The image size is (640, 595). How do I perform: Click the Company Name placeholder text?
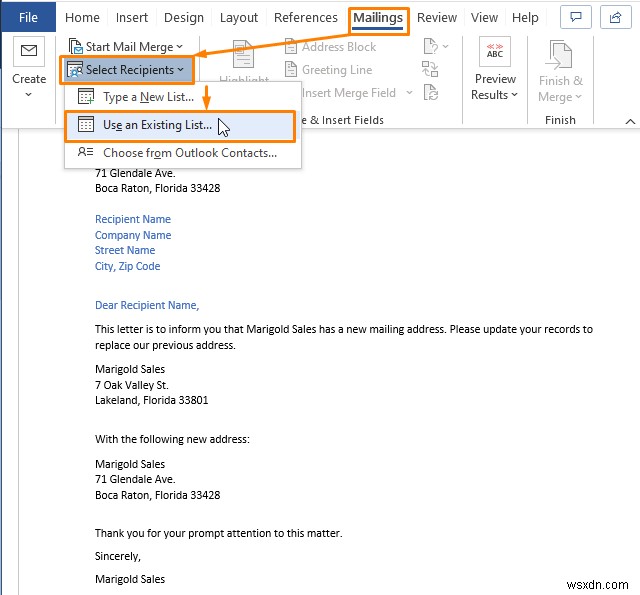[x=133, y=235]
